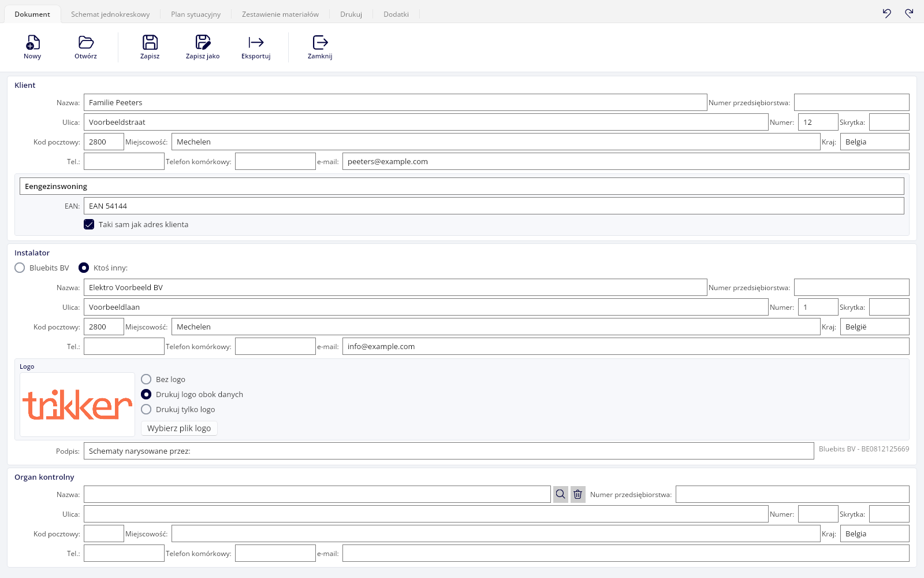Select Drukuj logo obok danych
924x578 pixels.
tap(146, 394)
